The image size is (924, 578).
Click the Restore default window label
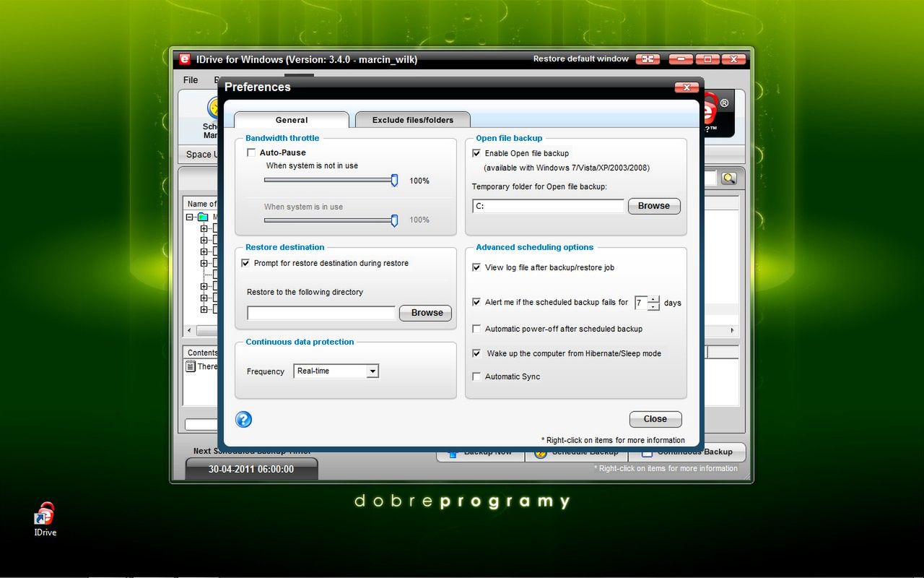tap(581, 59)
